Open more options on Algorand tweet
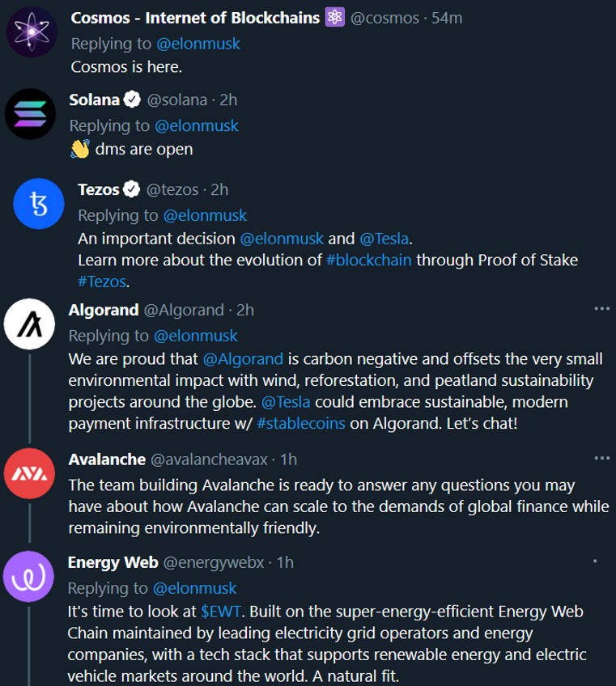The width and height of the screenshot is (616, 686). point(601,309)
